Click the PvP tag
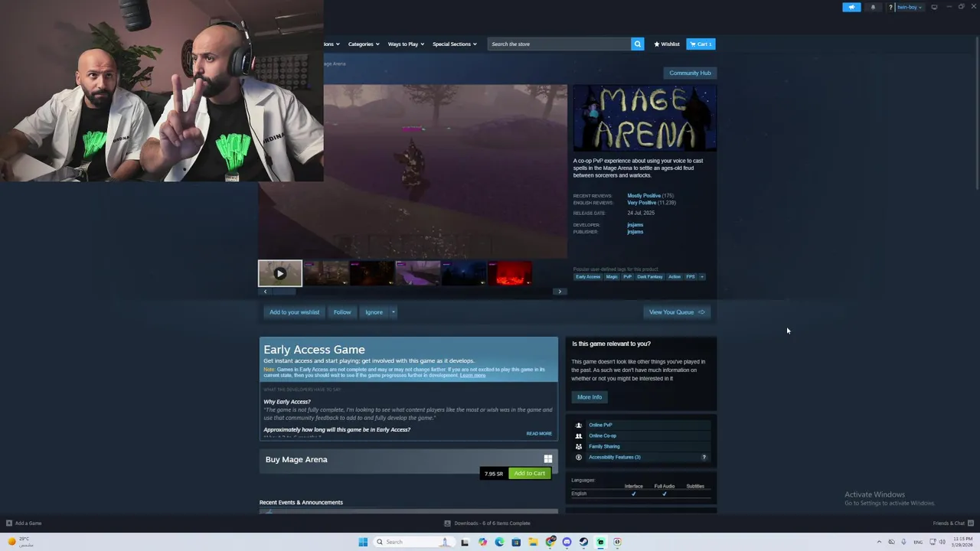This screenshot has width=980, height=551. pos(627,276)
